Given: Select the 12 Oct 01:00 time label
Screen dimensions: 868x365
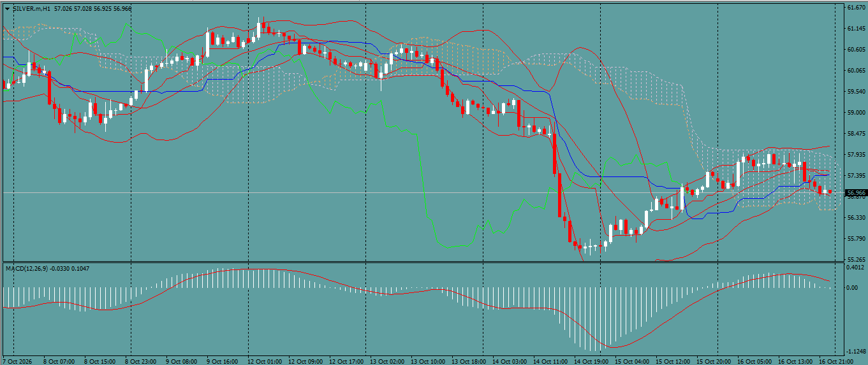Looking at the screenshot, I should 265,361.
